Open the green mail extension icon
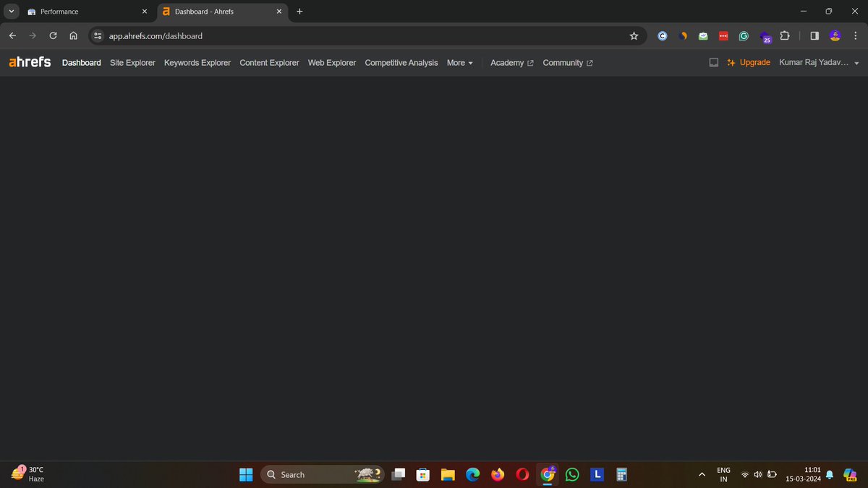The image size is (868, 488). 703,35
